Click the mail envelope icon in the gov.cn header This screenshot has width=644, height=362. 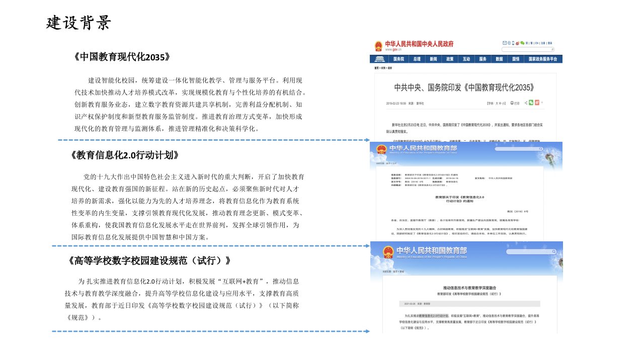tap(505, 43)
